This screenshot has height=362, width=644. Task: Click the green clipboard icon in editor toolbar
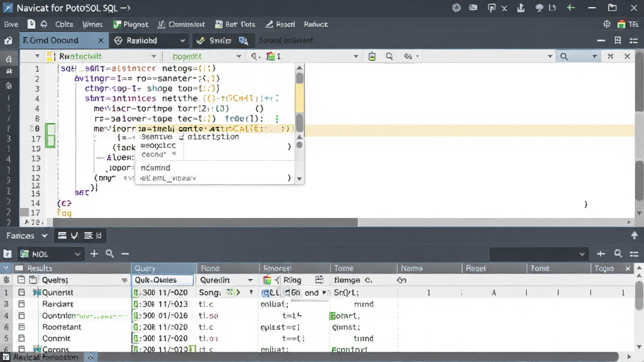coord(372,56)
